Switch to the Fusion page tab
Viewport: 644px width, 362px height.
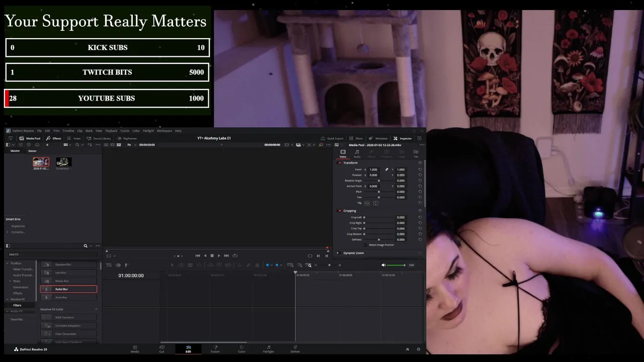215,349
